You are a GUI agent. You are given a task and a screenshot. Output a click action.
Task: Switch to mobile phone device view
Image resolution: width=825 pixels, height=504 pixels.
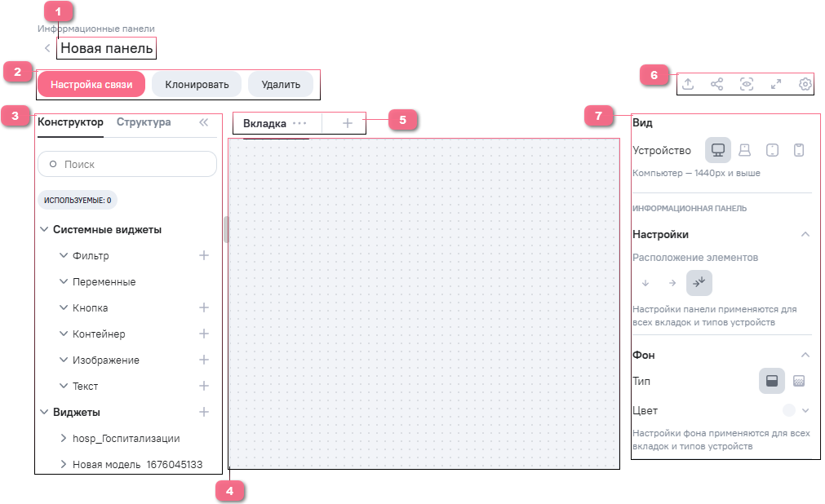pos(800,150)
